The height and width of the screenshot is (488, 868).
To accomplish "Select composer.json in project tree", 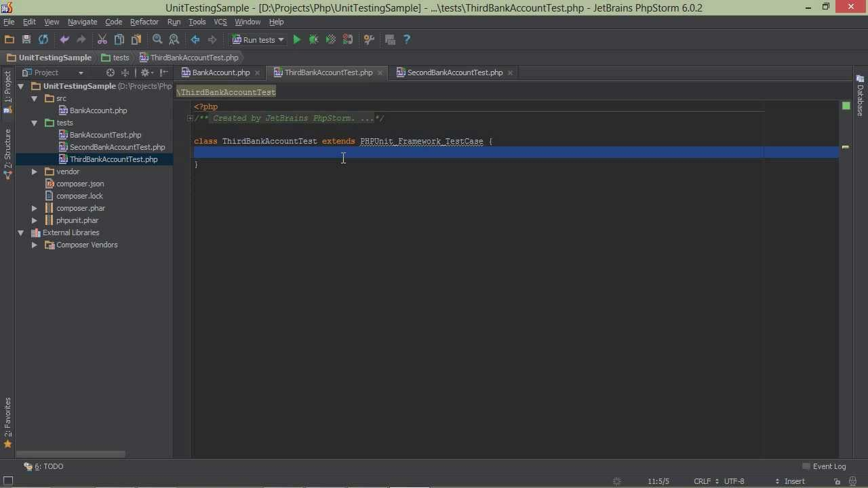I will tap(80, 184).
